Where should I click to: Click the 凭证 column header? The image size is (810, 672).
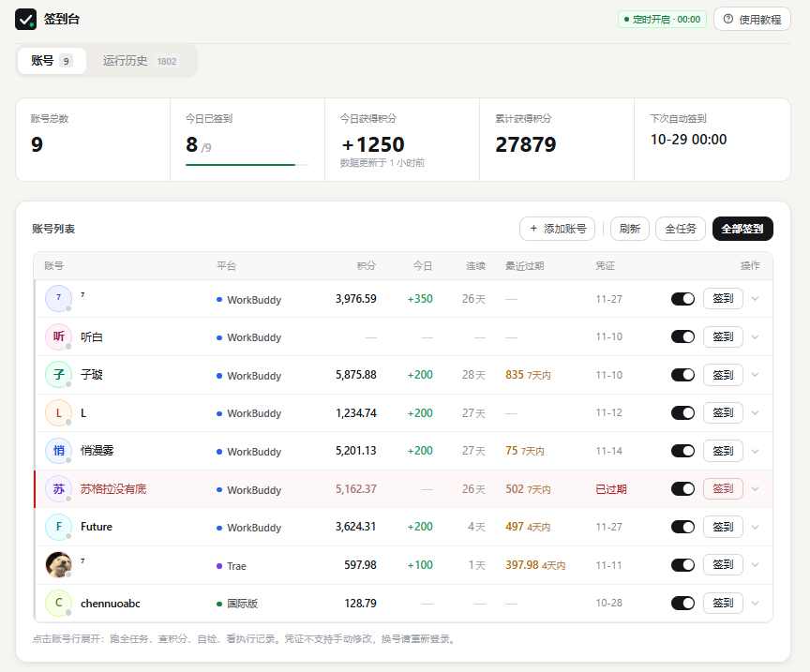tap(605, 265)
